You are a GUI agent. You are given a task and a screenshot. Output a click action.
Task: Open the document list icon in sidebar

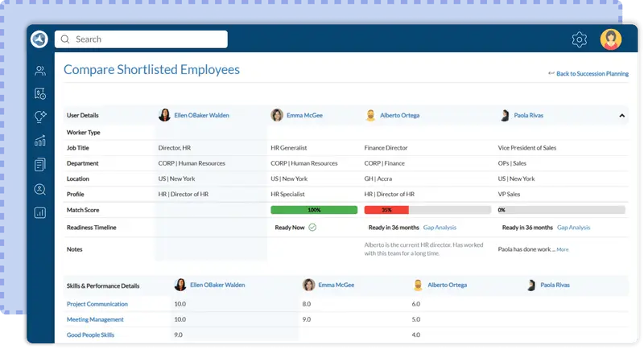[x=39, y=165]
